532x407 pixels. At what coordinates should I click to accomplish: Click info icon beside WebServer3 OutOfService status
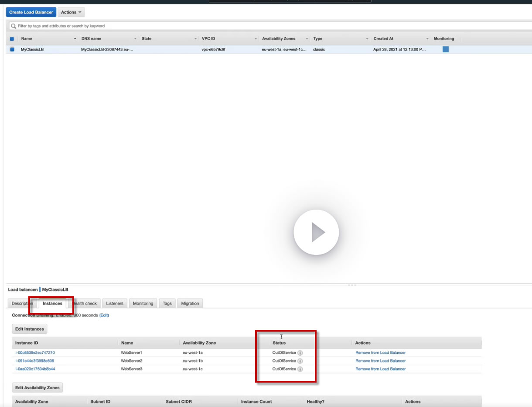coord(300,369)
